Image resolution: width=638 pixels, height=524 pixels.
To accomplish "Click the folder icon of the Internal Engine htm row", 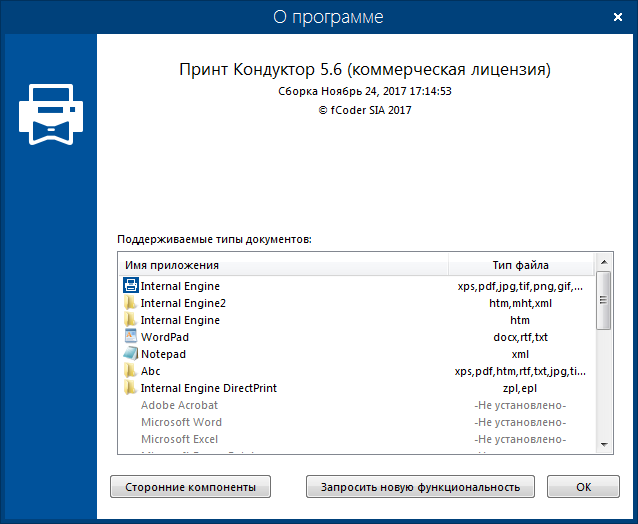I will coord(130,320).
